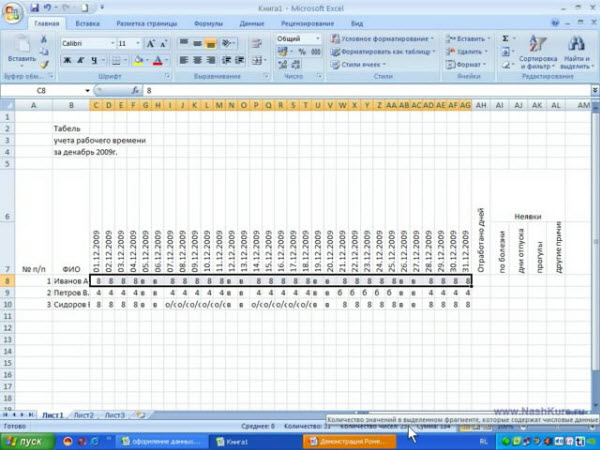Expand Условное форматирование menu
The image size is (600, 450).
click(x=383, y=39)
